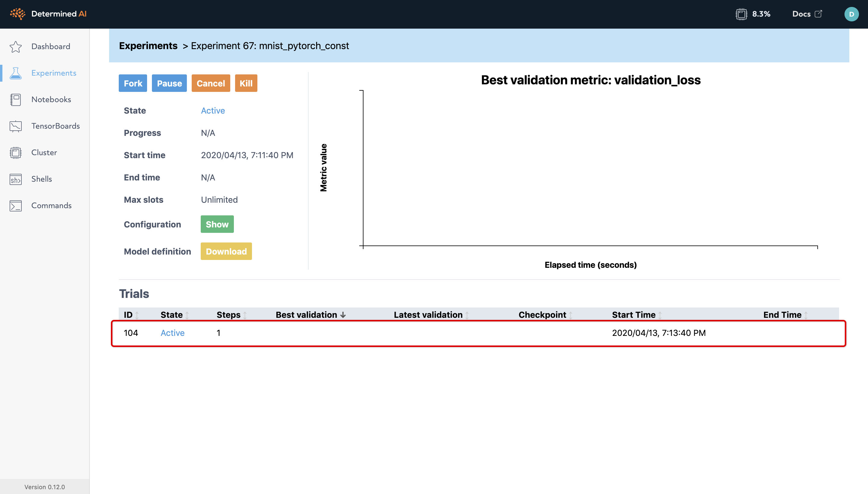Show the experiment configuration
868x494 pixels.
(217, 224)
